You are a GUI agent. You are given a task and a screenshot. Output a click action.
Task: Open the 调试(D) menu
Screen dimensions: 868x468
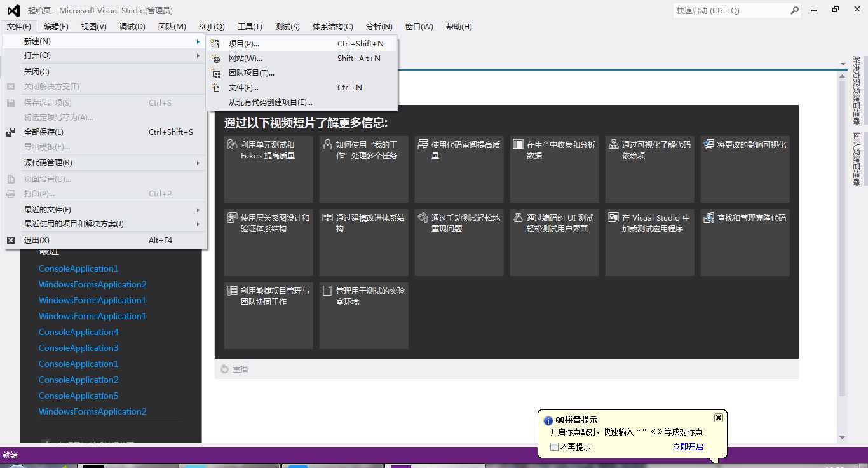[132, 26]
